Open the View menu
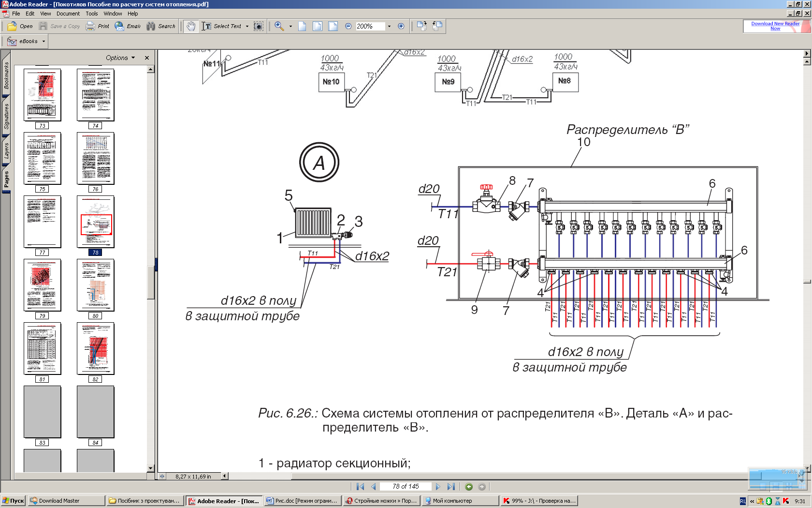This screenshot has width=812, height=508. click(45, 14)
